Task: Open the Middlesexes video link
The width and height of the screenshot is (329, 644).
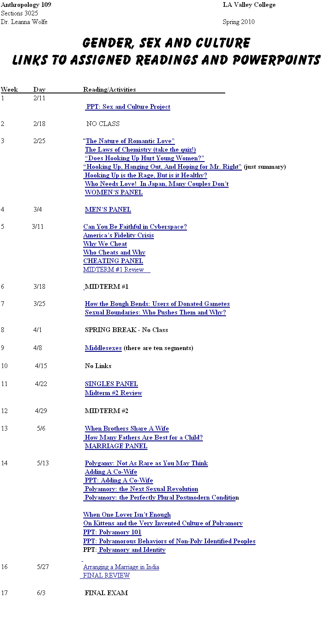Action: (103, 348)
